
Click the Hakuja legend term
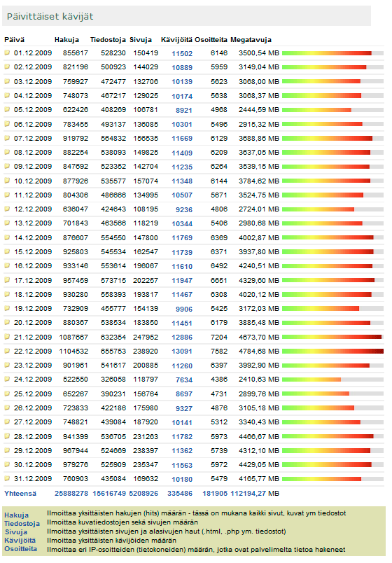[17, 515]
